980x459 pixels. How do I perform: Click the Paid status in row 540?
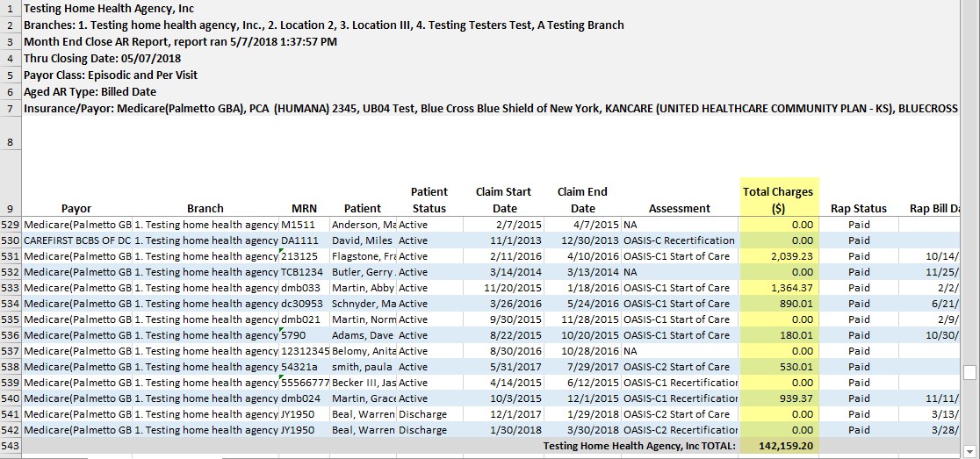click(x=859, y=398)
